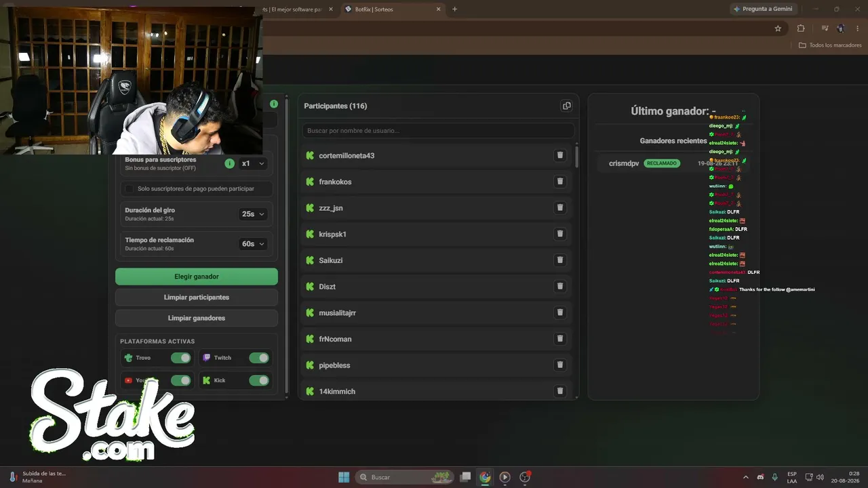Open the 60s claim time dropdown
868x488 pixels.
point(253,244)
